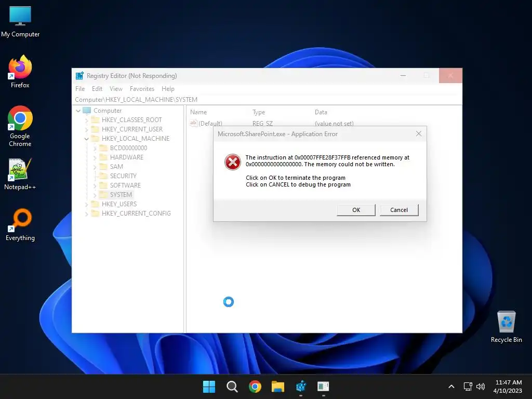Expand the SAM key chevron

(95, 167)
